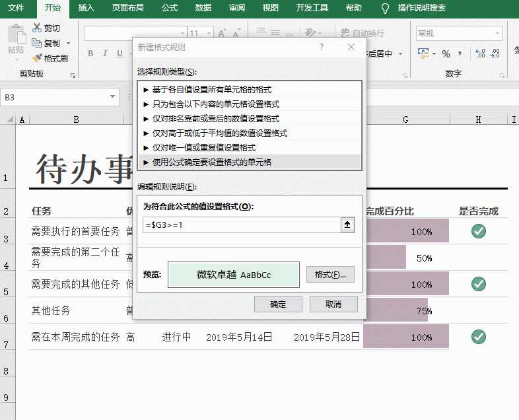Viewport: 519px width, 420px height.
Task: Click the formula input field =$G3>=1
Action: (x=242, y=225)
